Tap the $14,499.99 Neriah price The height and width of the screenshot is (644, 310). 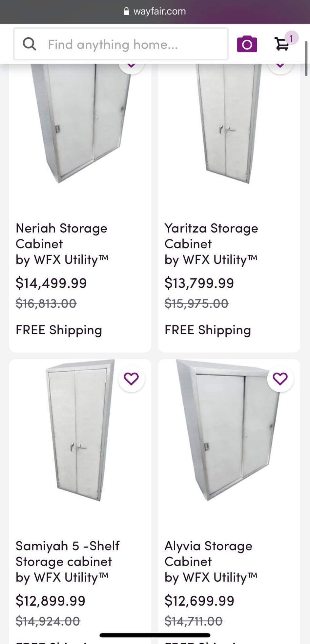click(x=51, y=283)
